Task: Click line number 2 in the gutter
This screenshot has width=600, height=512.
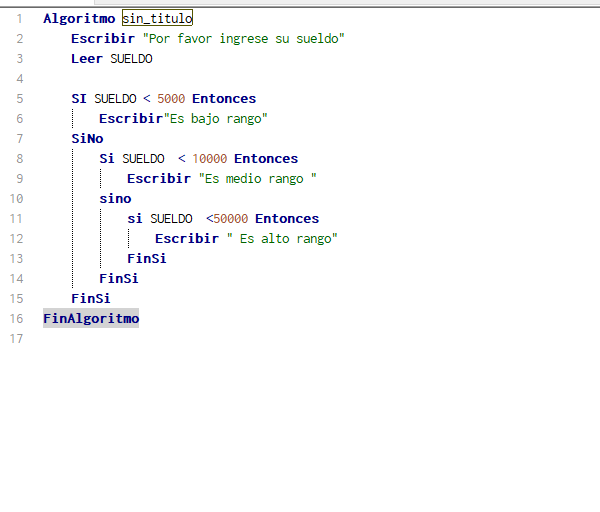Action: pyautogui.click(x=19, y=38)
